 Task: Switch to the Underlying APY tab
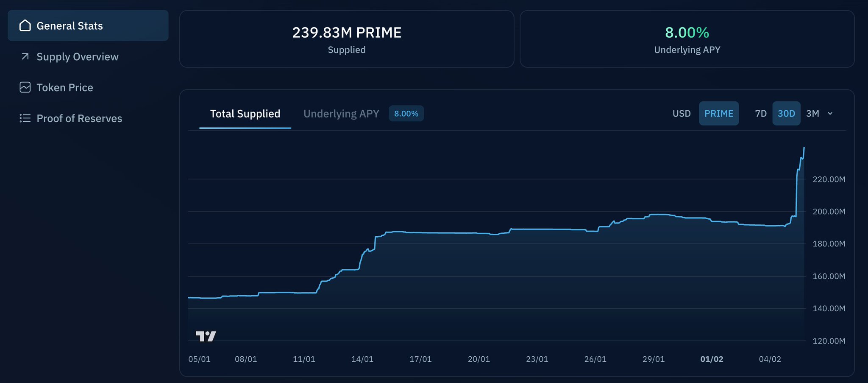point(341,114)
